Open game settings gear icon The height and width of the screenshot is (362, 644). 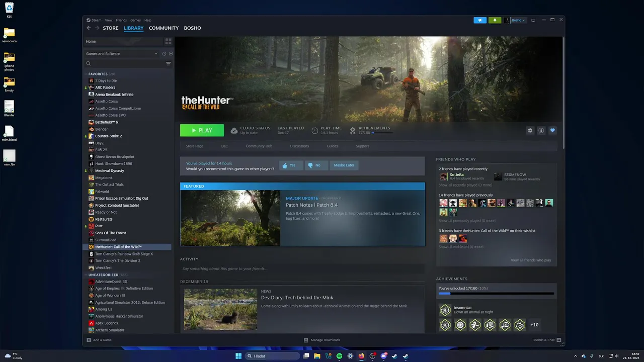pos(530,130)
